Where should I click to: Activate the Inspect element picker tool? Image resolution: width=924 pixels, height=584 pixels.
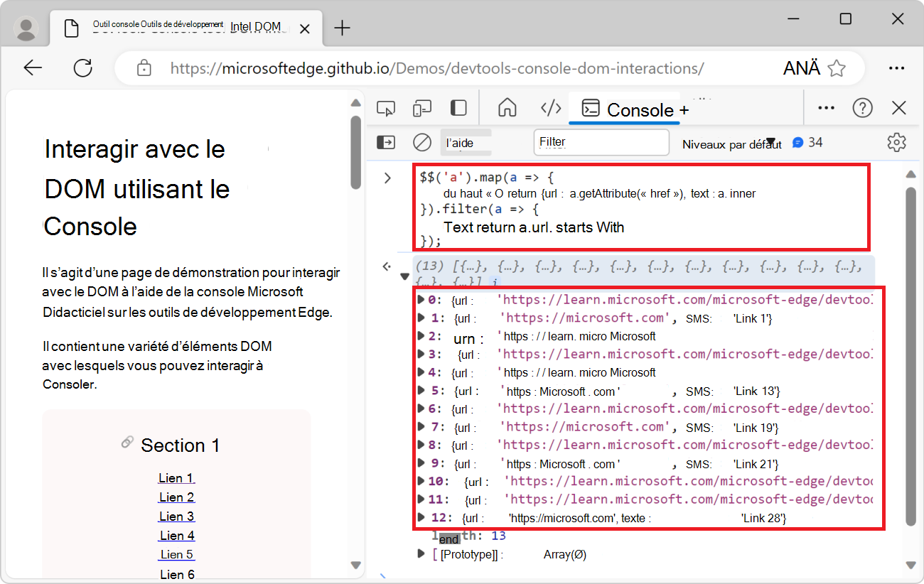(x=385, y=108)
